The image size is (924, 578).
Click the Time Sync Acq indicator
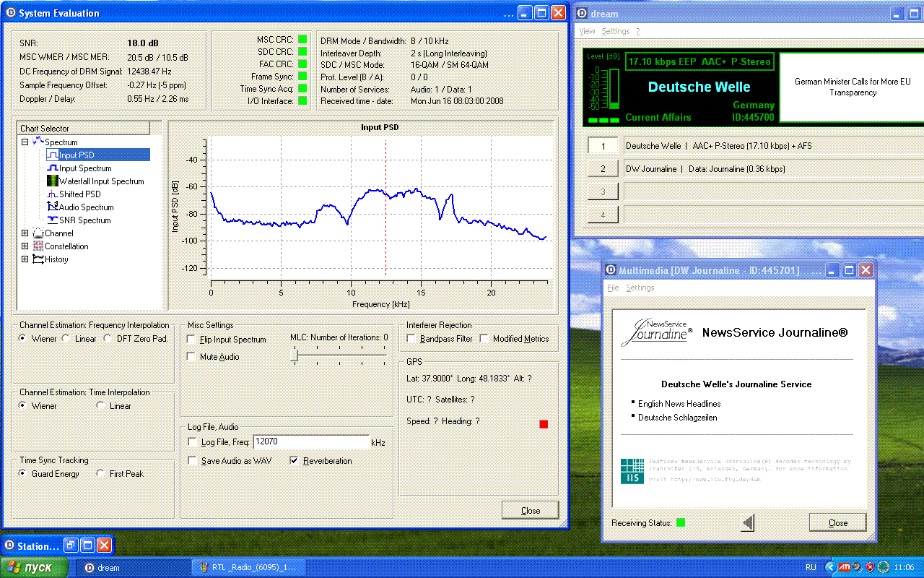click(302, 89)
